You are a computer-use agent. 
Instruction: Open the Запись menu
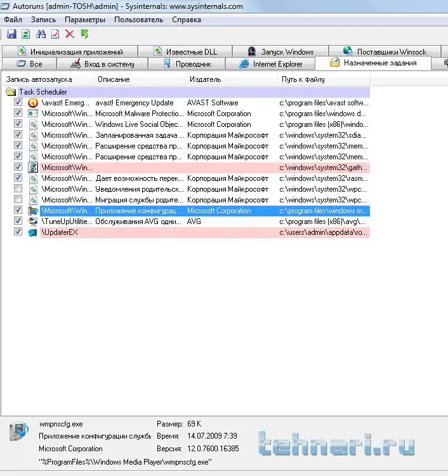coord(43,20)
